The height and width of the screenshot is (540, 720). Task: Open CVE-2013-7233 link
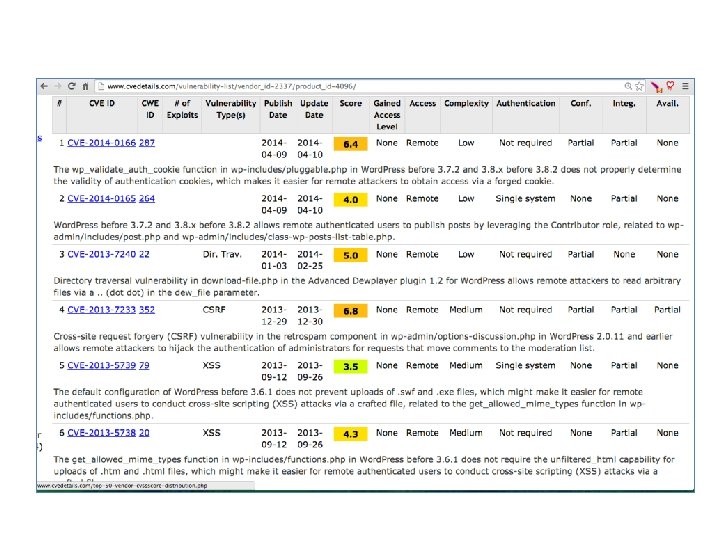(x=101, y=309)
